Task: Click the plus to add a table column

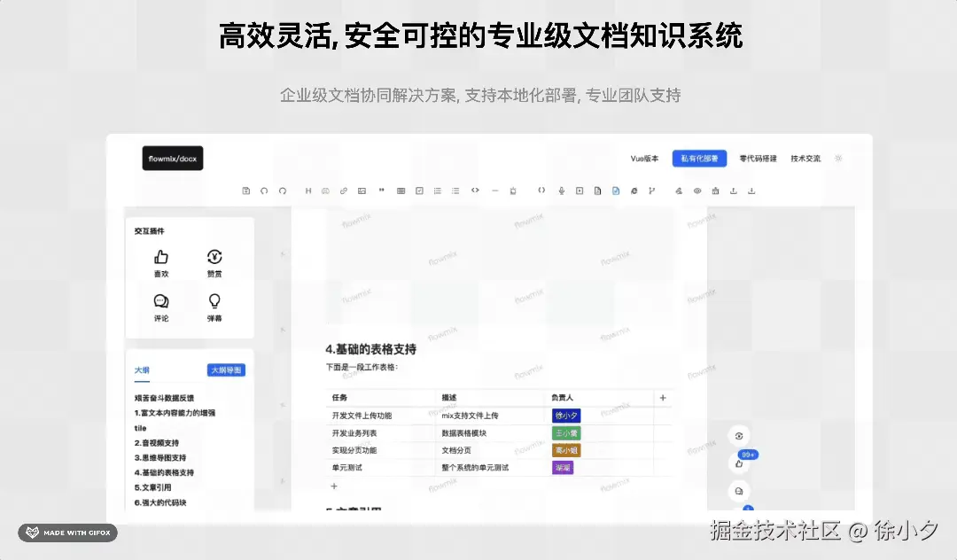Action: click(x=663, y=398)
